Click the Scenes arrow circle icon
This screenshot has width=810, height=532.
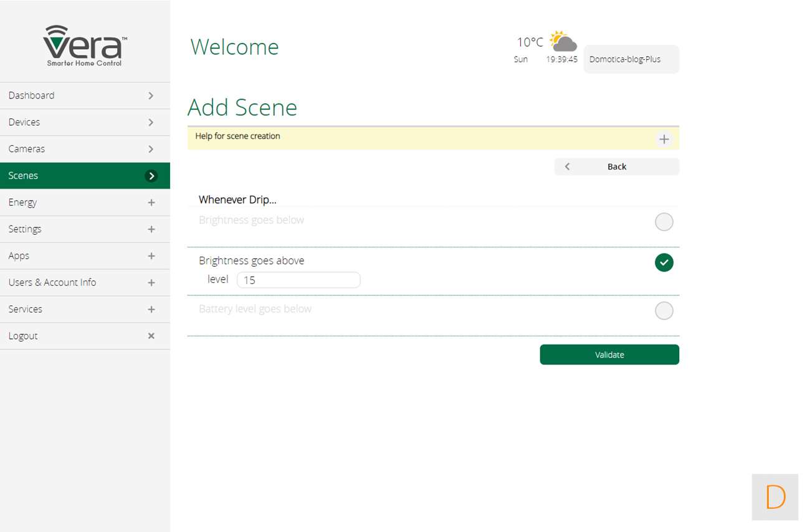[151, 176]
